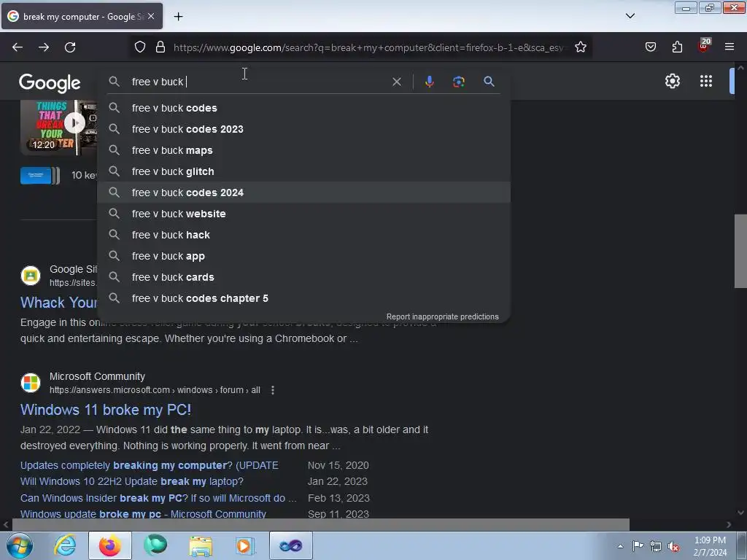747x560 pixels.
Task: Open the tracking protection shield icon
Action: pos(140,47)
